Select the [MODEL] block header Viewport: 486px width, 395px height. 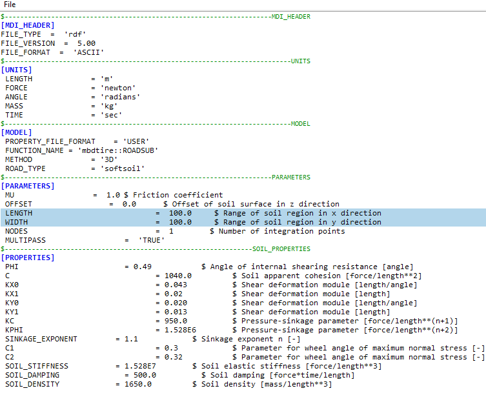pyautogui.click(x=16, y=132)
